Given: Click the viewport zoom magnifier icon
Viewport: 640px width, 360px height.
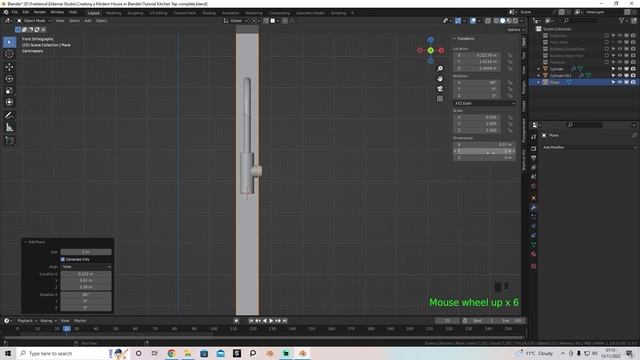Looking at the screenshot, I should (440, 69).
